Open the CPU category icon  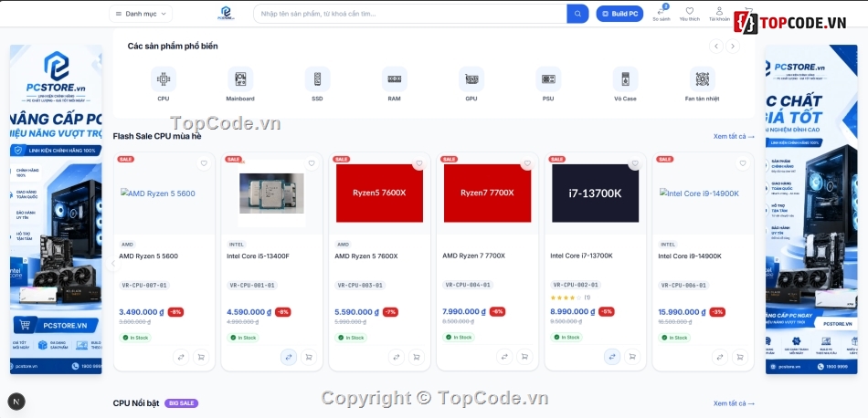(x=164, y=79)
